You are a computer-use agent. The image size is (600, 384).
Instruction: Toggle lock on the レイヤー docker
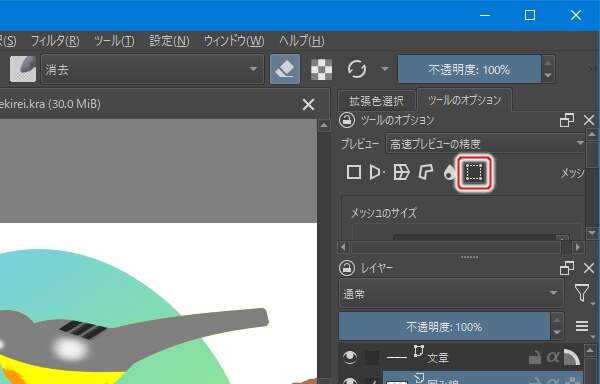tap(347, 268)
